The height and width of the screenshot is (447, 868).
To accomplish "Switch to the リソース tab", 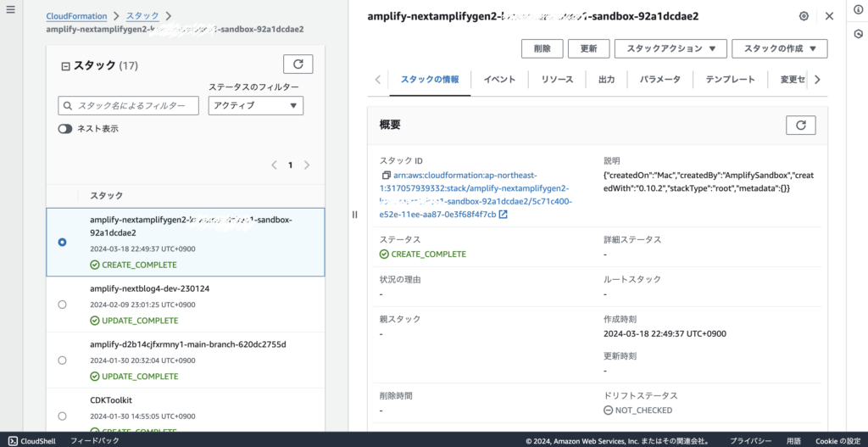I will tap(557, 79).
